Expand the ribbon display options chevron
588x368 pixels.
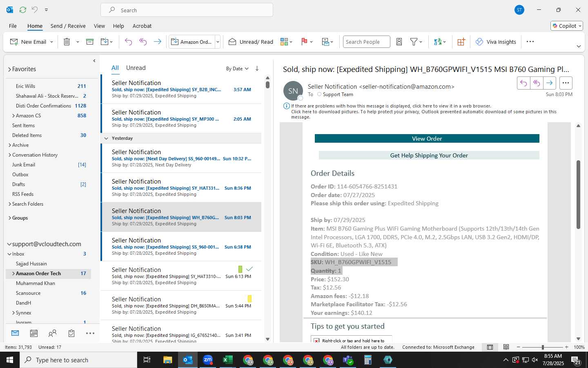(x=579, y=47)
